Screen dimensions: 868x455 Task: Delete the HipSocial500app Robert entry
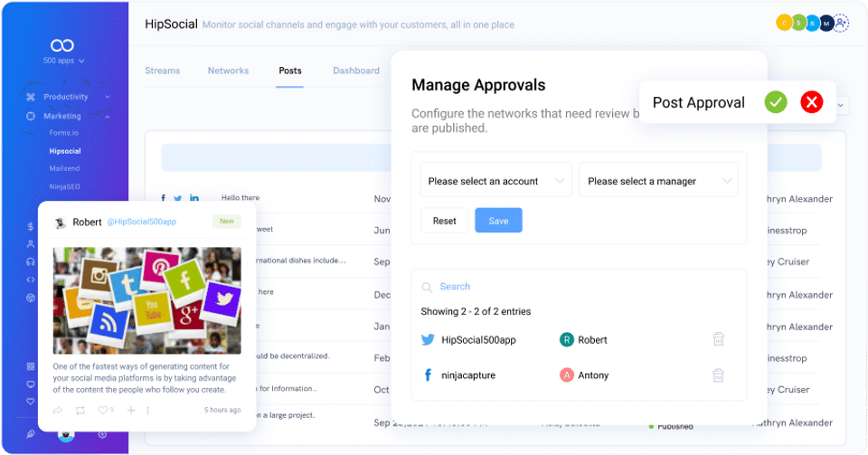tap(719, 338)
